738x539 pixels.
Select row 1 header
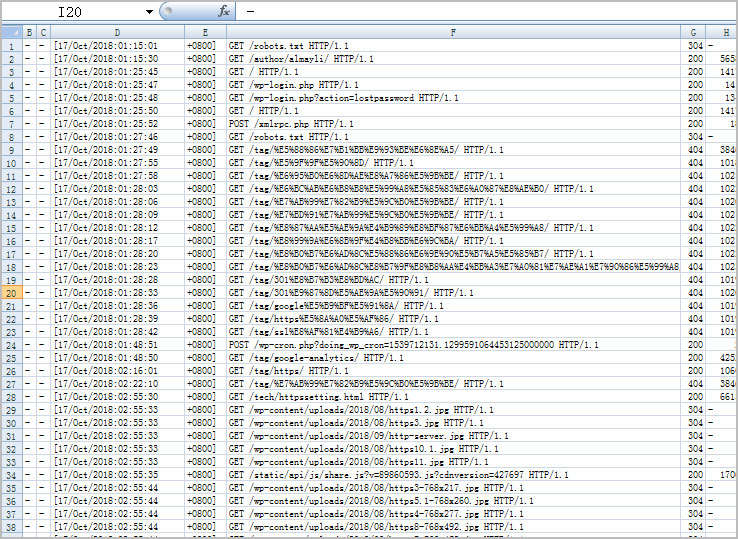tap(11, 46)
